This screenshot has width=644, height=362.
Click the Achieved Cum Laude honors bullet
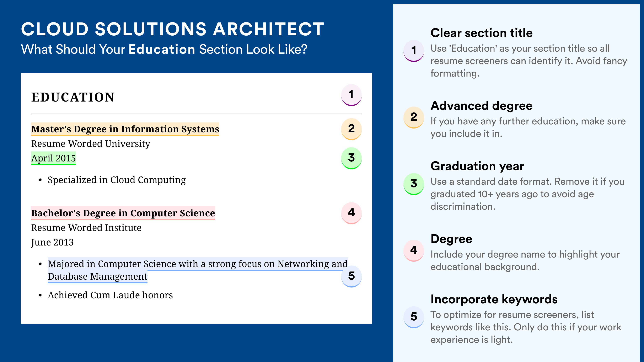110,295
